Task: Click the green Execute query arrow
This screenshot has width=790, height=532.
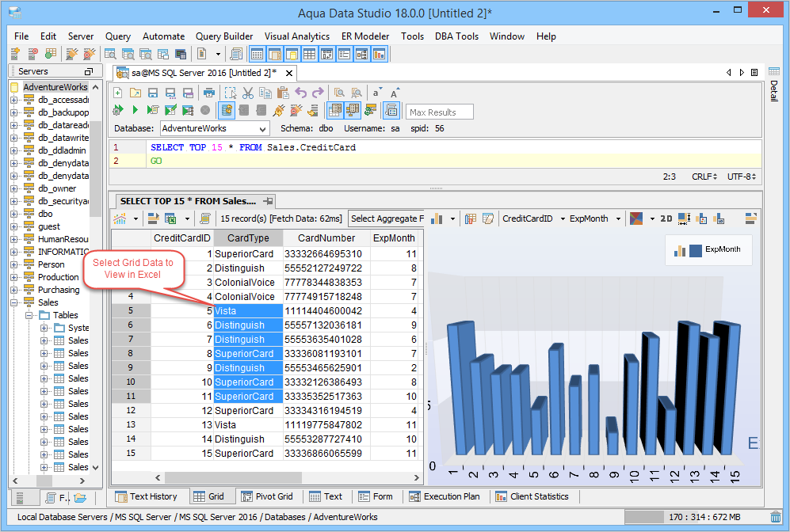Action: click(135, 110)
